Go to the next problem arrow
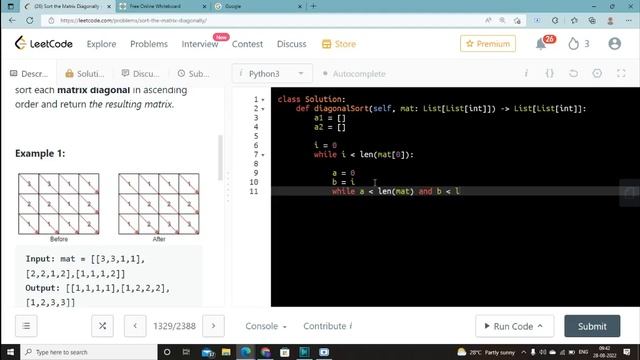The image size is (640, 360). (213, 326)
